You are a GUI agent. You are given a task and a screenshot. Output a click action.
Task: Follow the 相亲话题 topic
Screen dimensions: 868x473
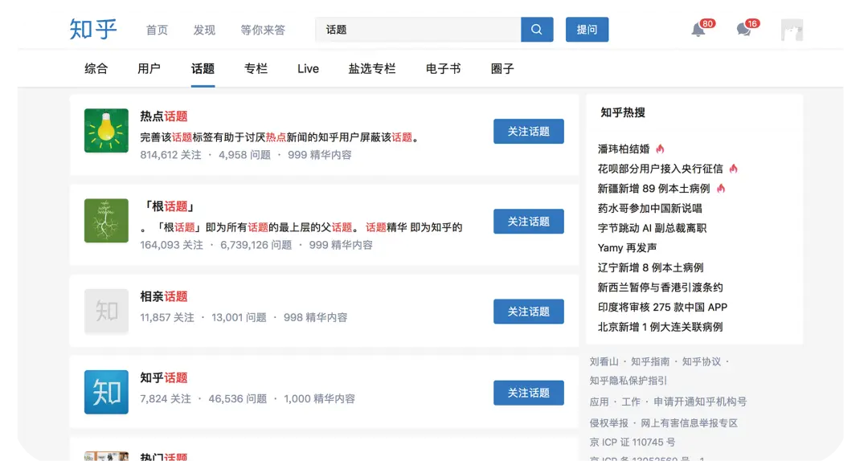click(528, 312)
